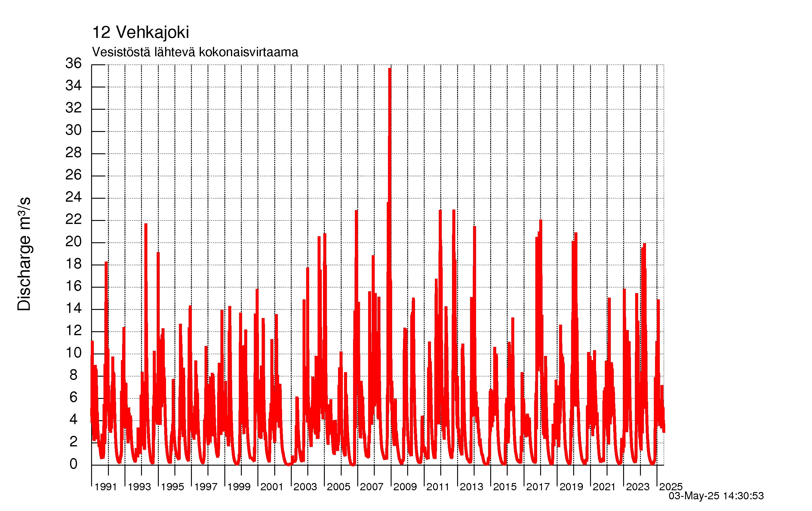Click x-axis year label 2019

coord(571,487)
